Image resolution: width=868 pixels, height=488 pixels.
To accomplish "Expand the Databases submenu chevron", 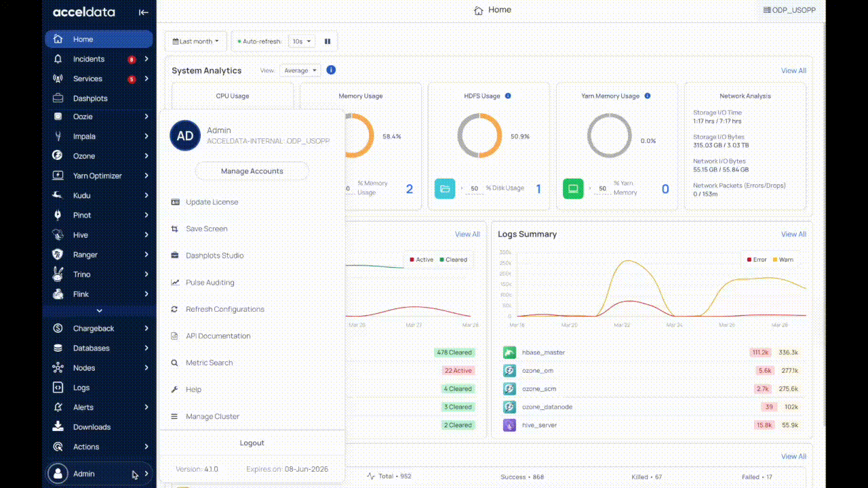I will tap(146, 348).
